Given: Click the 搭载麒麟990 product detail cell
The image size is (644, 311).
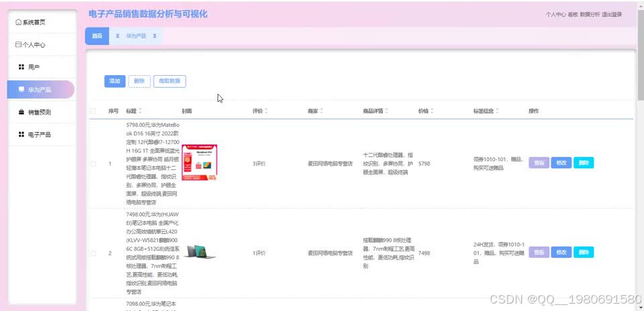Looking at the screenshot, I should point(388,253).
